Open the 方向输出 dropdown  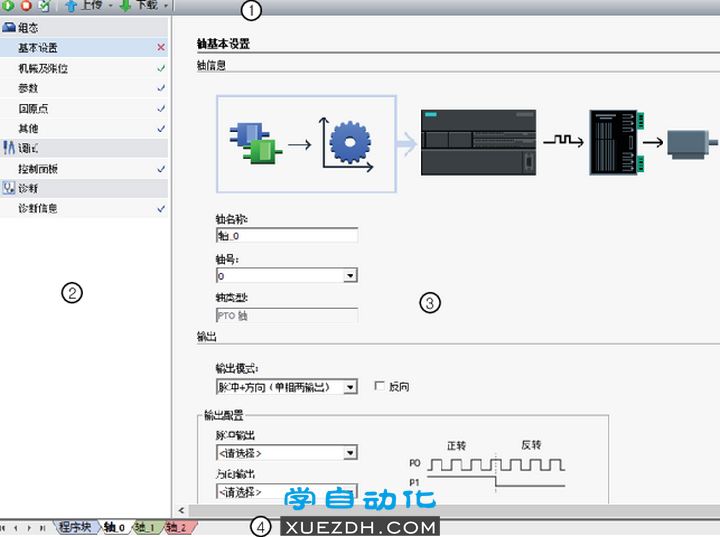coord(350,492)
